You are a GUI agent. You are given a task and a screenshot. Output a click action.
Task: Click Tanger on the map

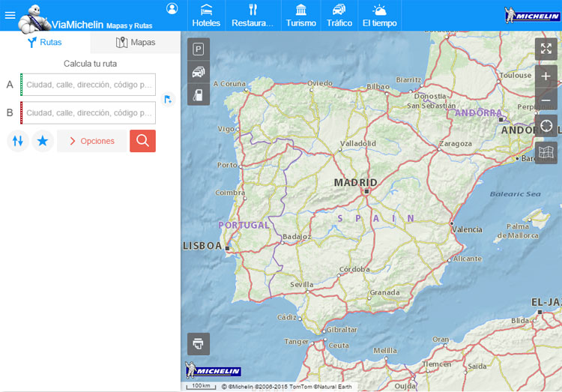coord(296,342)
